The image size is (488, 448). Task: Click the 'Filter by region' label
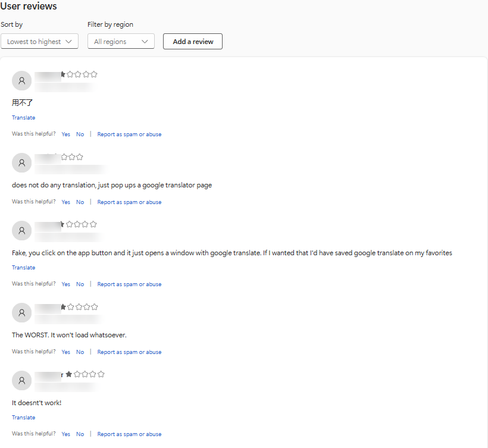pyautogui.click(x=110, y=24)
